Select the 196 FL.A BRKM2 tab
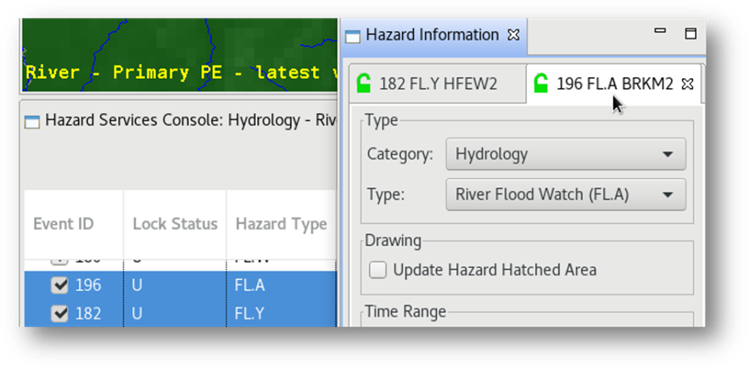Screen dimensions: 749x369 click(614, 84)
